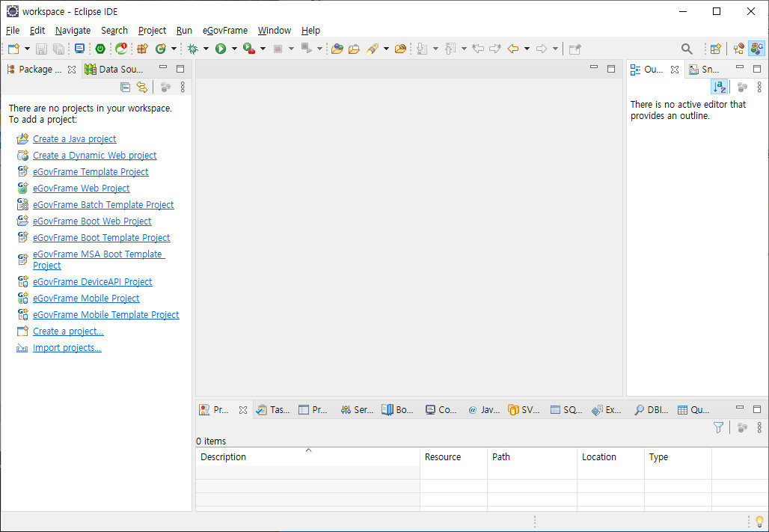The width and height of the screenshot is (769, 532).
Task: Open the Outline panel three-dot View Menu
Action: pos(759,87)
